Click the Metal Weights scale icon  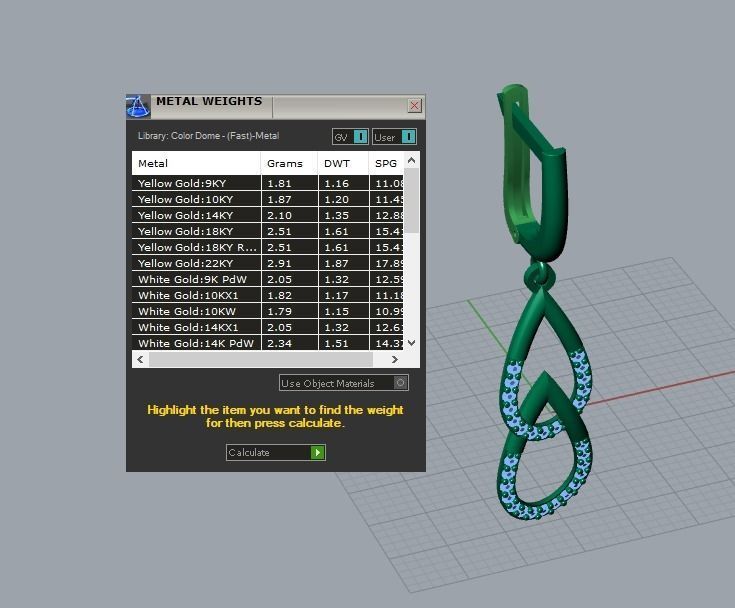[x=138, y=106]
